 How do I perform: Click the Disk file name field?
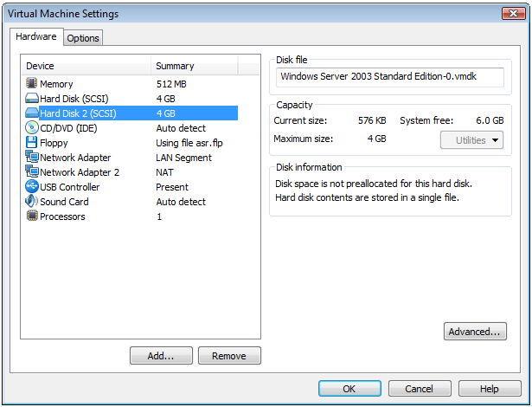[390, 77]
